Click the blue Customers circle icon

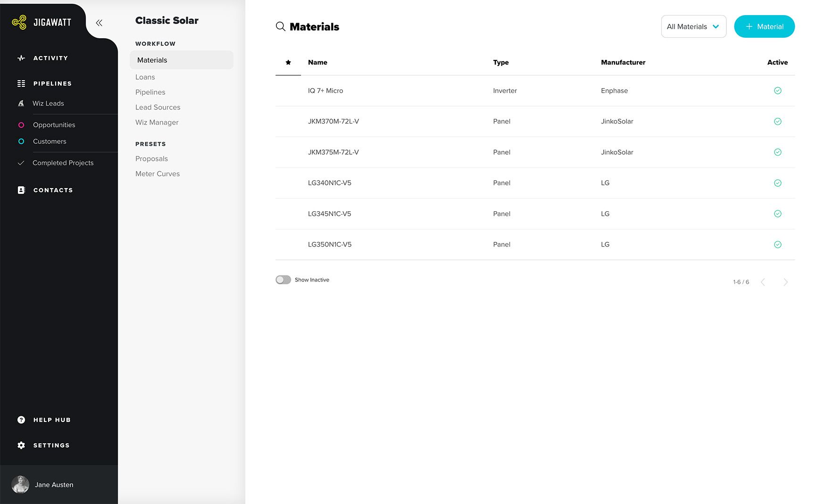pyautogui.click(x=21, y=141)
